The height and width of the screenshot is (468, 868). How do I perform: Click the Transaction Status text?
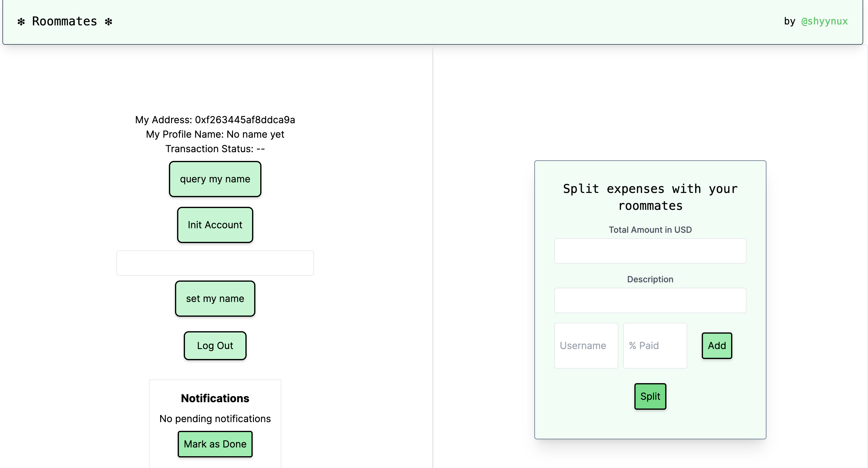point(215,149)
